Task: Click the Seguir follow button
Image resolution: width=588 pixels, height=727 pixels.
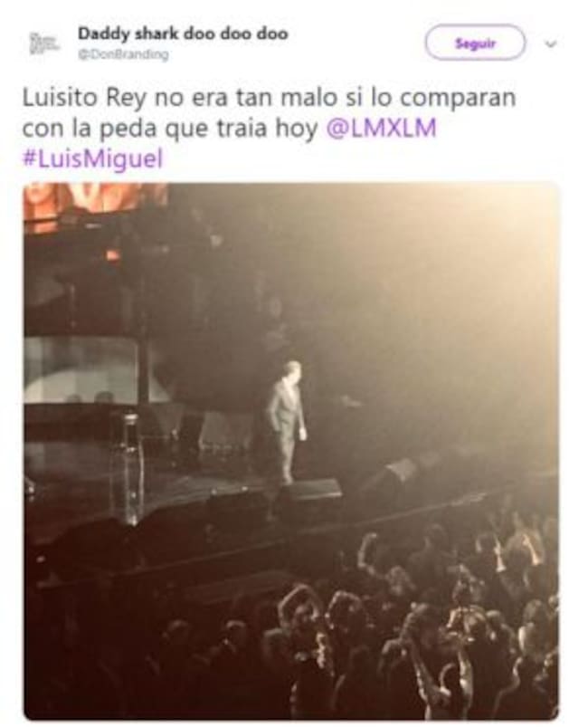Action: coord(475,43)
